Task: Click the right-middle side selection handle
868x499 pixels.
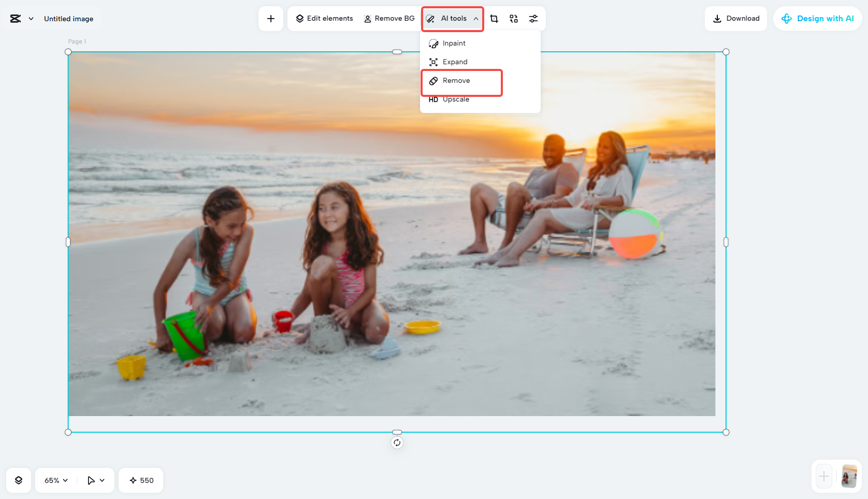Action: point(726,242)
